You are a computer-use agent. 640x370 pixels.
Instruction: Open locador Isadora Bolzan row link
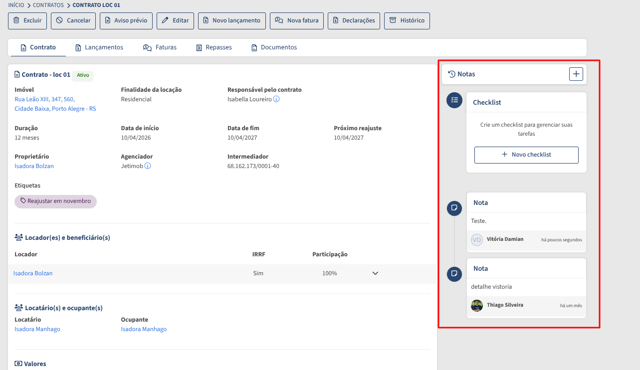click(x=33, y=273)
